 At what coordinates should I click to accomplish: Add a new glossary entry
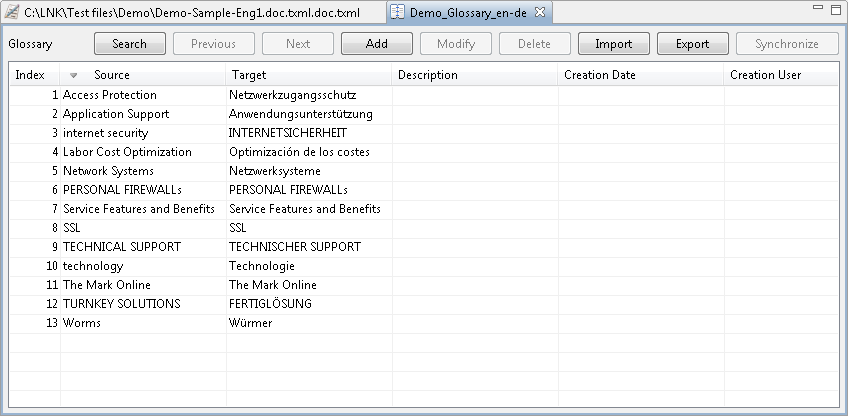(x=377, y=44)
